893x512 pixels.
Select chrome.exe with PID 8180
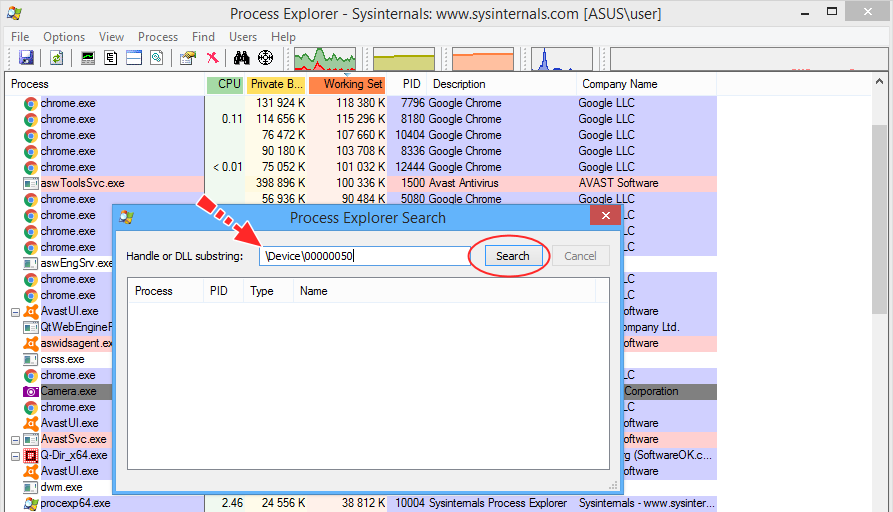(x=361, y=119)
